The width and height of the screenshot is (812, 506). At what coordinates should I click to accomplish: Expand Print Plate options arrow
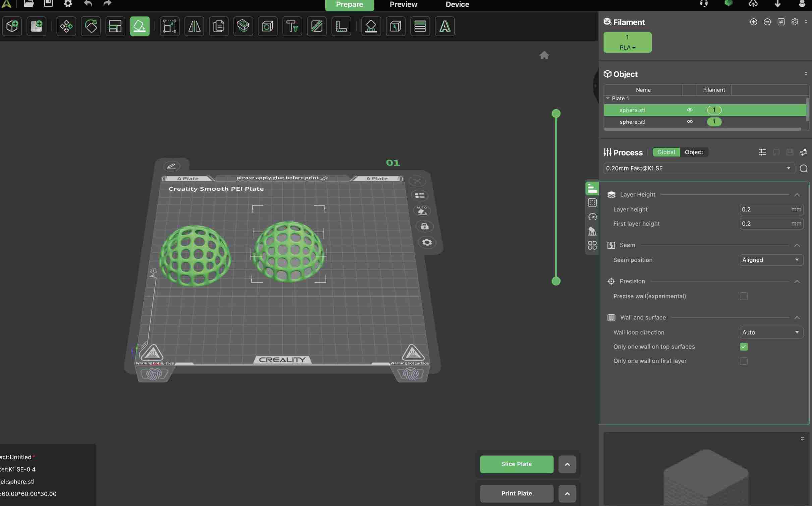click(567, 494)
